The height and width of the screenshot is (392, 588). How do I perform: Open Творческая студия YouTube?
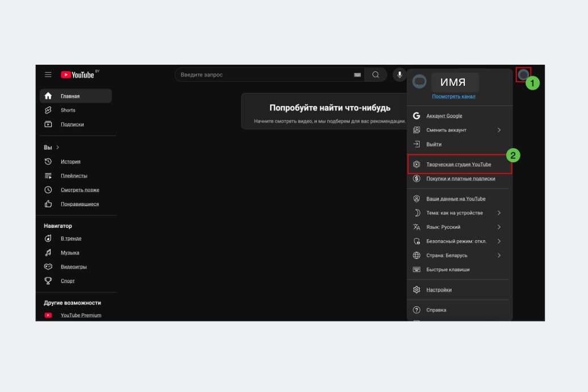point(459,164)
